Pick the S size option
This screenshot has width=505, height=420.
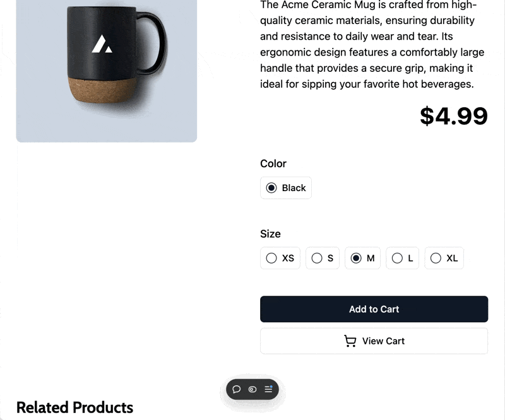[322, 258]
